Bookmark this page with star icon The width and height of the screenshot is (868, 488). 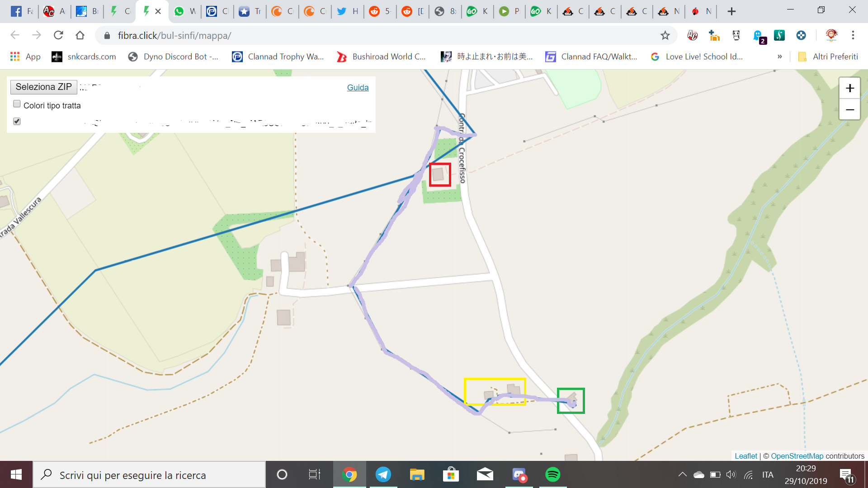point(665,35)
